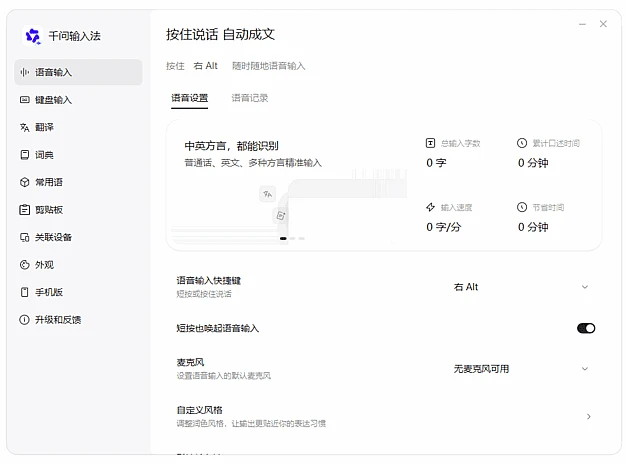This screenshot has height=464, width=626.
Task: Open the 语音输入快捷键 右 Alt dropdown
Action: 521,287
